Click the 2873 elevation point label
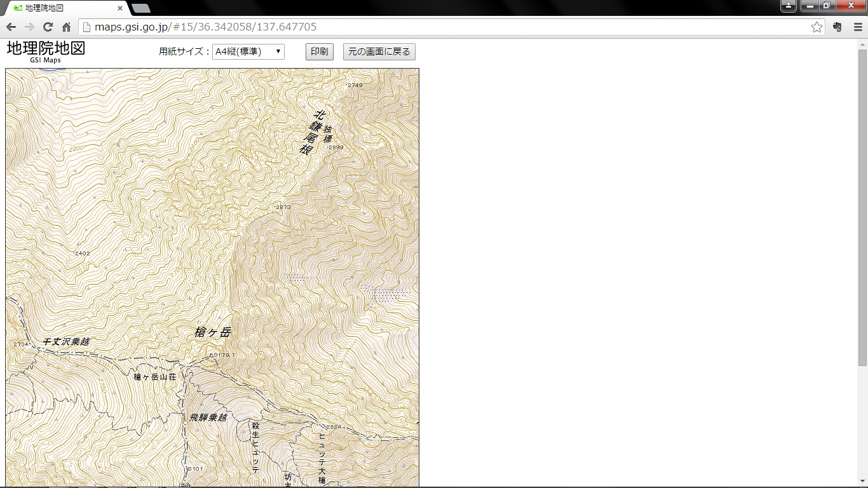Screen dimensions: 868x488 [283, 207]
